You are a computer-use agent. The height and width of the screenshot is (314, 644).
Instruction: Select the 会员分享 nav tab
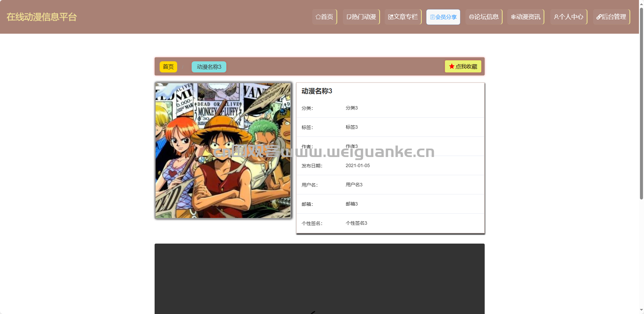tap(443, 17)
